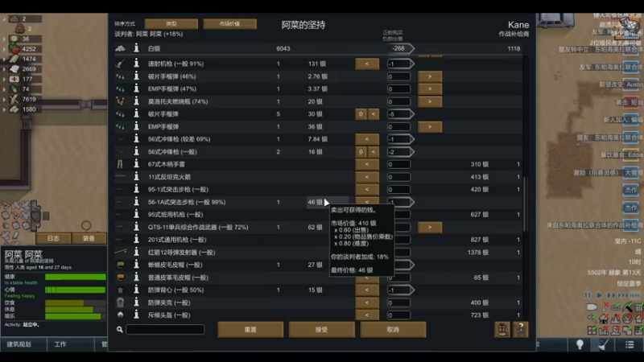The height and width of the screenshot is (362, 644).
Task: Show info for 破片手榴弹 (46%)
Action: pyautogui.click(x=136, y=76)
